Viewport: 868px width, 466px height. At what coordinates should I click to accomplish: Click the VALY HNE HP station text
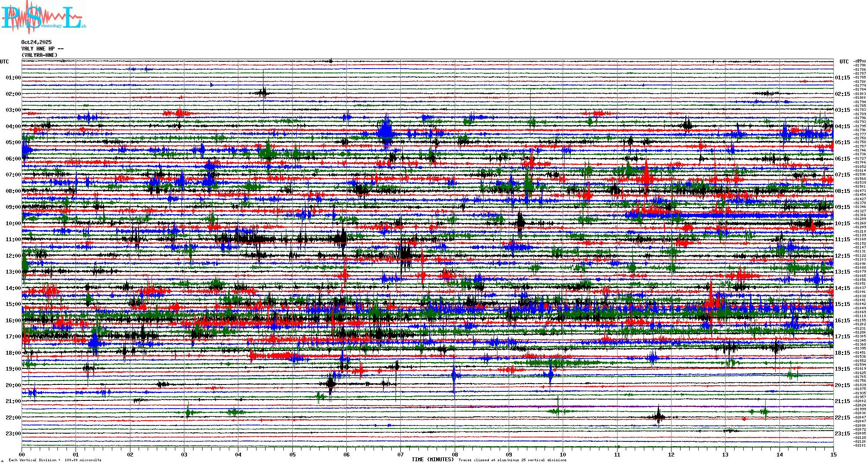pyautogui.click(x=42, y=49)
